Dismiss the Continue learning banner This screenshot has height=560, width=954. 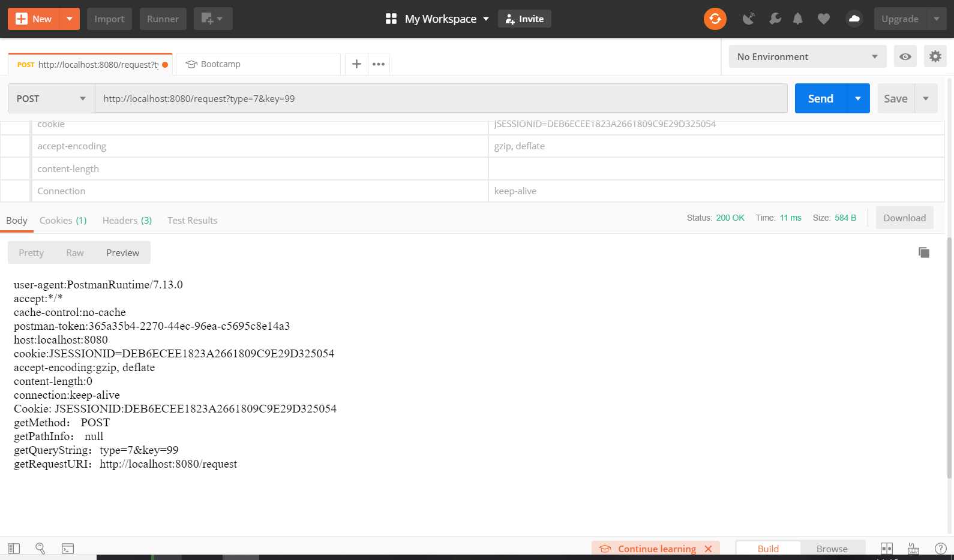coord(708,549)
